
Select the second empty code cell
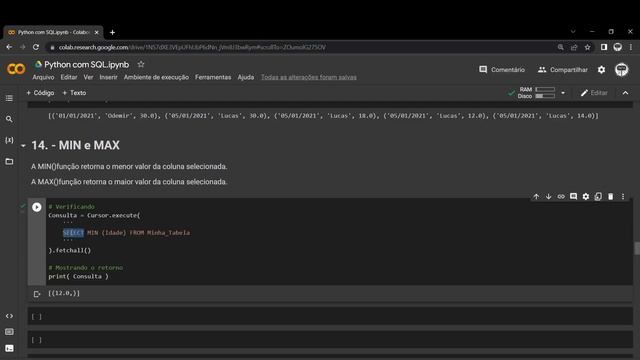pyautogui.click(x=330, y=340)
